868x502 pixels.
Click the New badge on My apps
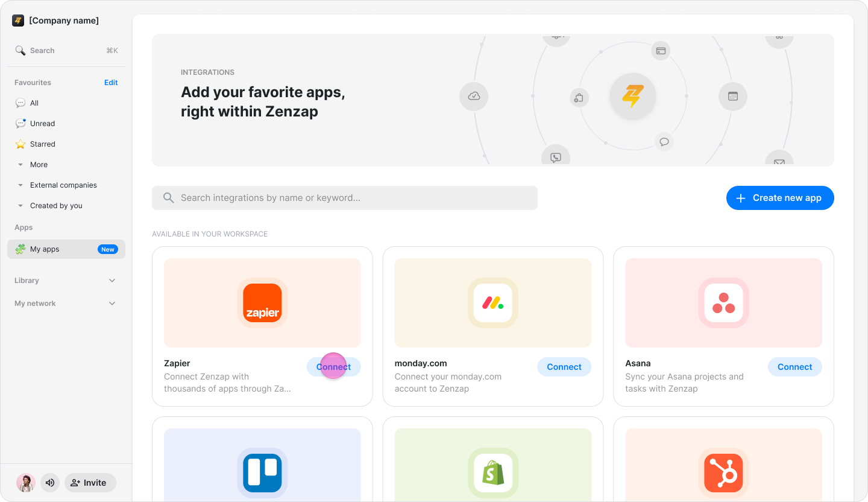click(x=108, y=249)
